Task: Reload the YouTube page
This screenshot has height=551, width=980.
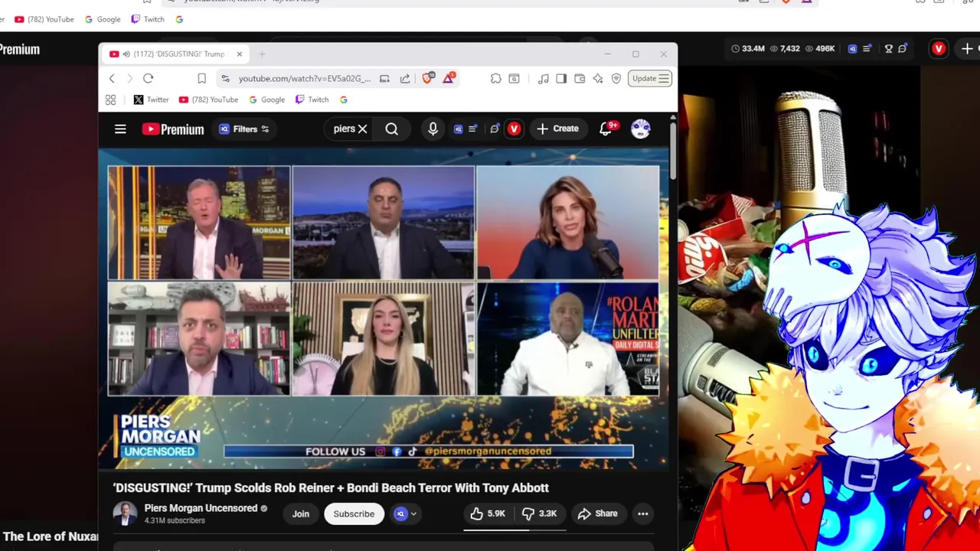Action: point(149,78)
